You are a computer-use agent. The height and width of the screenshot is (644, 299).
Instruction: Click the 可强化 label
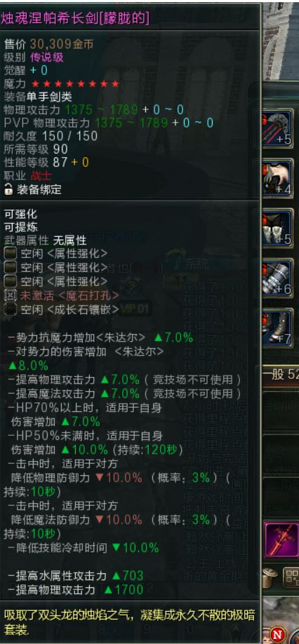pos(20,214)
